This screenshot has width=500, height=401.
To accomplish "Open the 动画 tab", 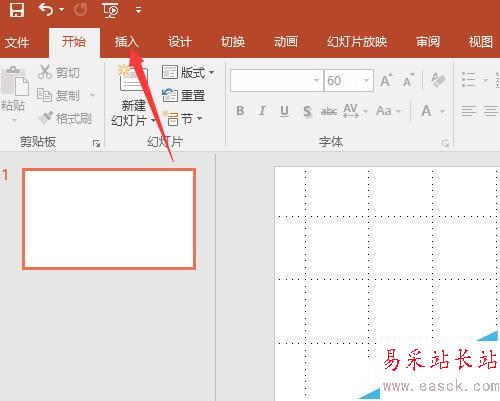I will pyautogui.click(x=286, y=42).
